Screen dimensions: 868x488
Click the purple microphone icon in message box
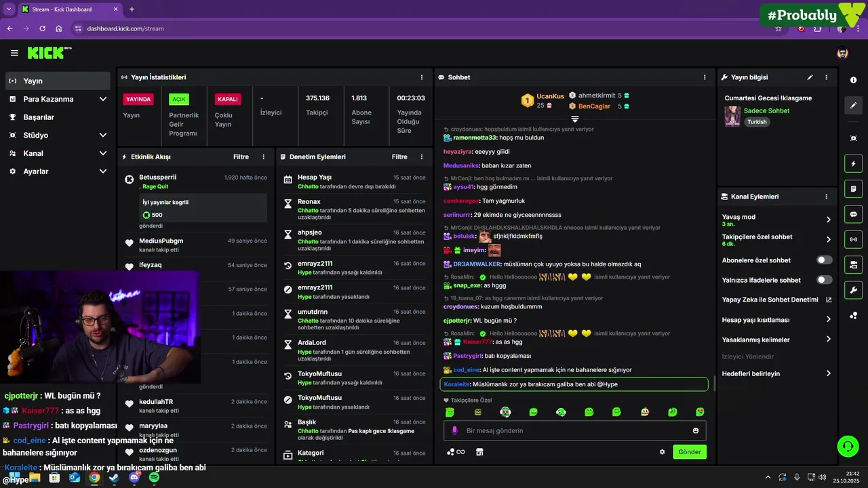454,430
